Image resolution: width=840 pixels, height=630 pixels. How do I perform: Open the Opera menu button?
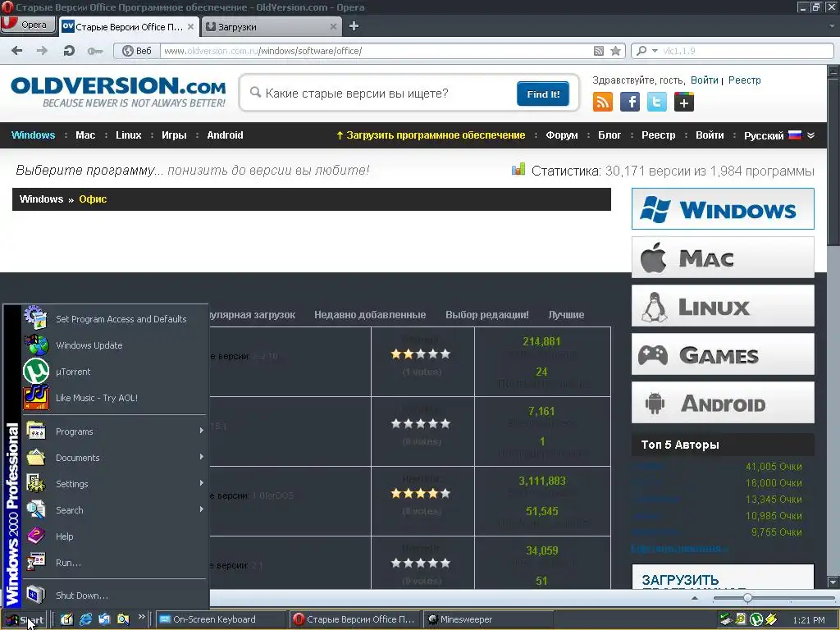coord(28,25)
